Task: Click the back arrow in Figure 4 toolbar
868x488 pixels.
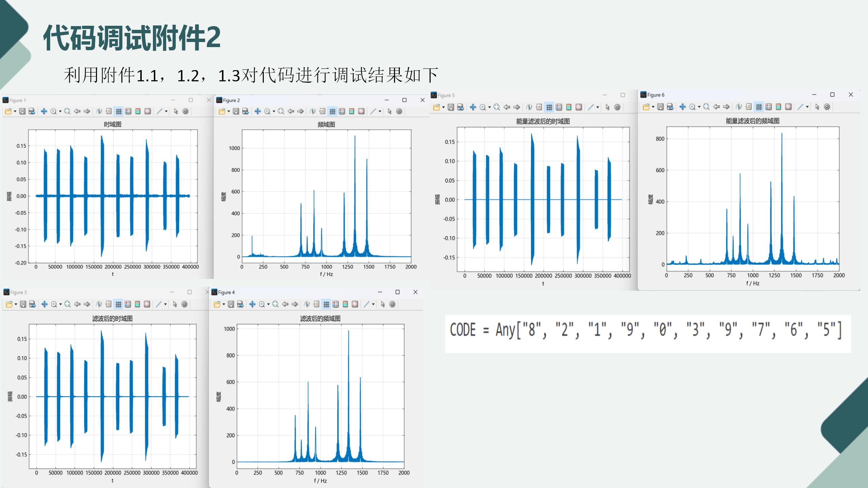Action: [285, 304]
